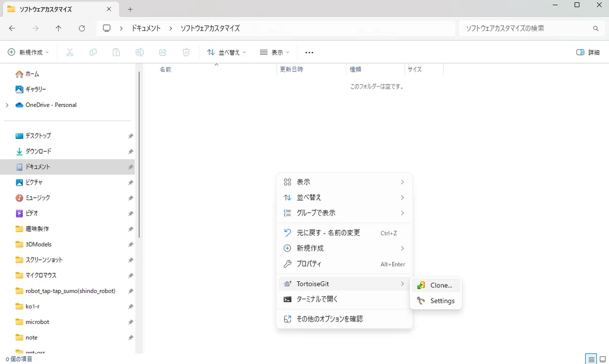This screenshot has height=364, width=609.
Task: Open the 新規作成 dropdown in toolbar
Action: pos(28,52)
